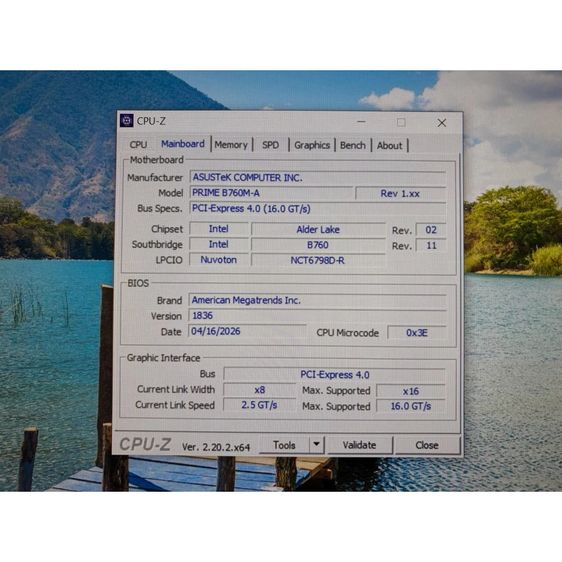Click the CPU-Z app icon in title bar

(x=127, y=121)
